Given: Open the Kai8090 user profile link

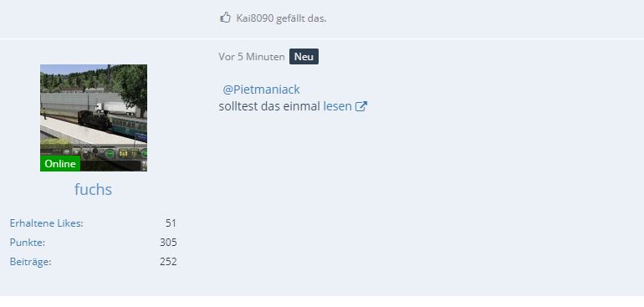Looking at the screenshot, I should click(x=254, y=18).
